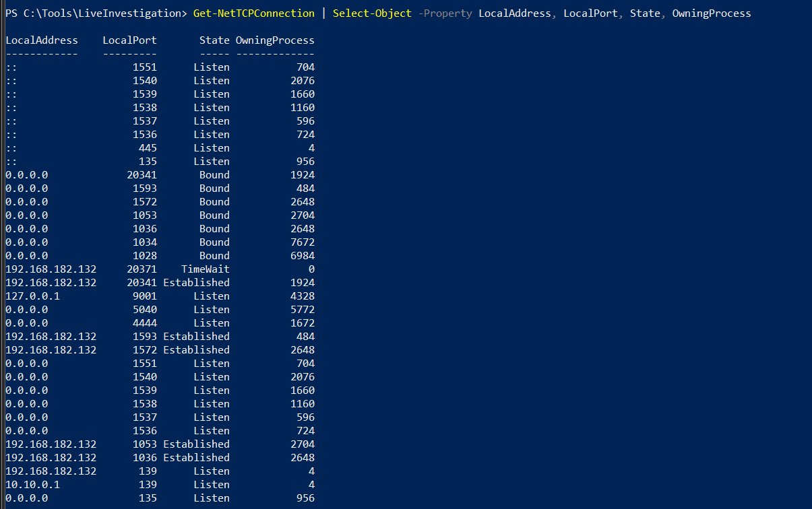Click Bound state in port 1034 row
This screenshot has height=509, width=812.
point(214,242)
